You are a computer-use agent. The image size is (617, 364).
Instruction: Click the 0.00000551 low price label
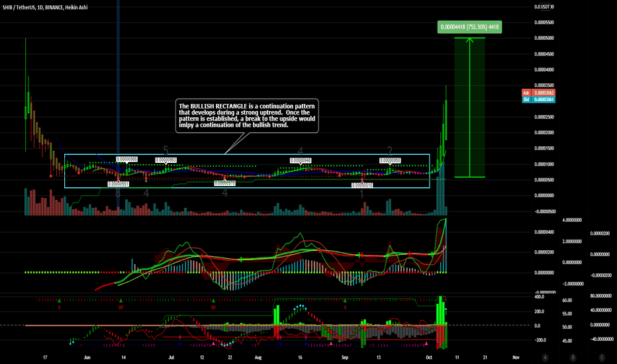click(x=118, y=184)
